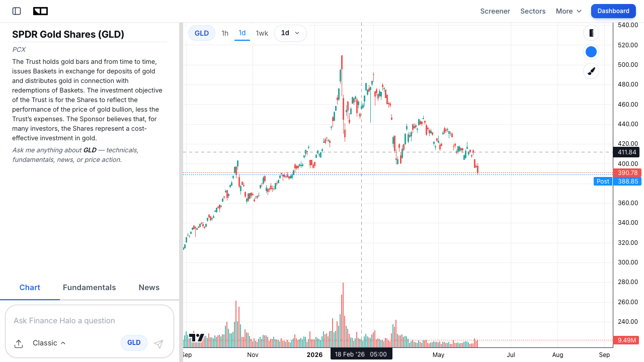This screenshot has height=362, width=644.
Task: Toggle the sidebar panel icon
Action: pyautogui.click(x=17, y=11)
